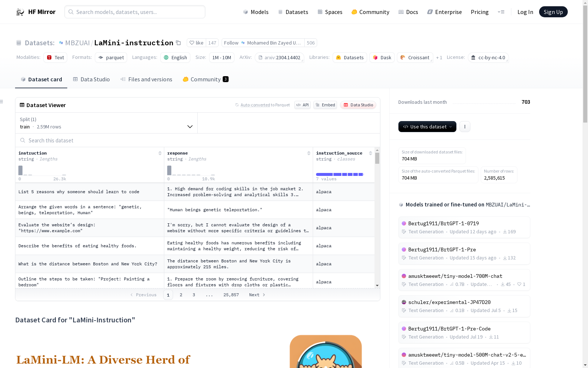Open the Pricing page
The height and width of the screenshot is (368, 588).
pos(480,12)
